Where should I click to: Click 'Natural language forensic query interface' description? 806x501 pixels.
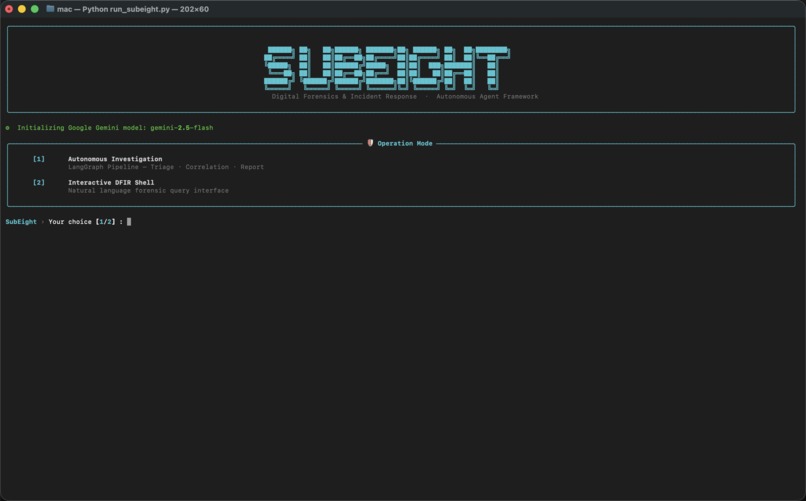pyautogui.click(x=148, y=191)
